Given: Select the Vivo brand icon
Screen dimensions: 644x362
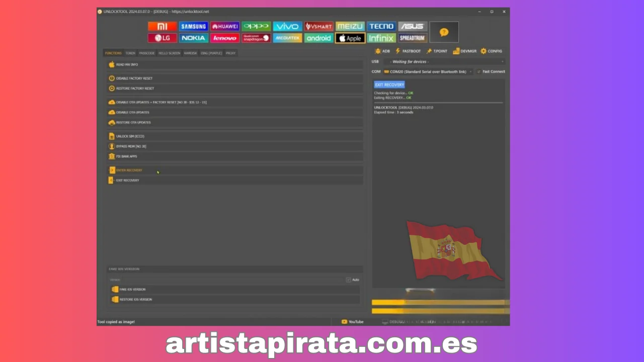Looking at the screenshot, I should (x=287, y=27).
